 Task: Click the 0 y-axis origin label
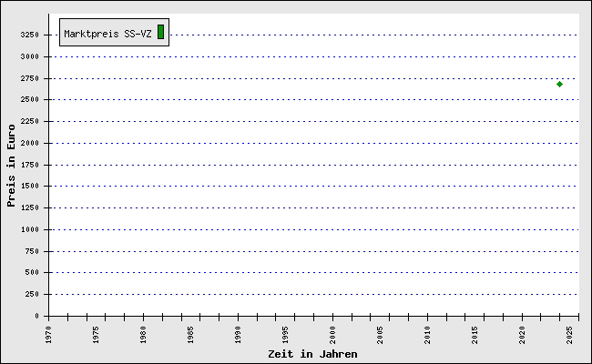click(x=36, y=316)
